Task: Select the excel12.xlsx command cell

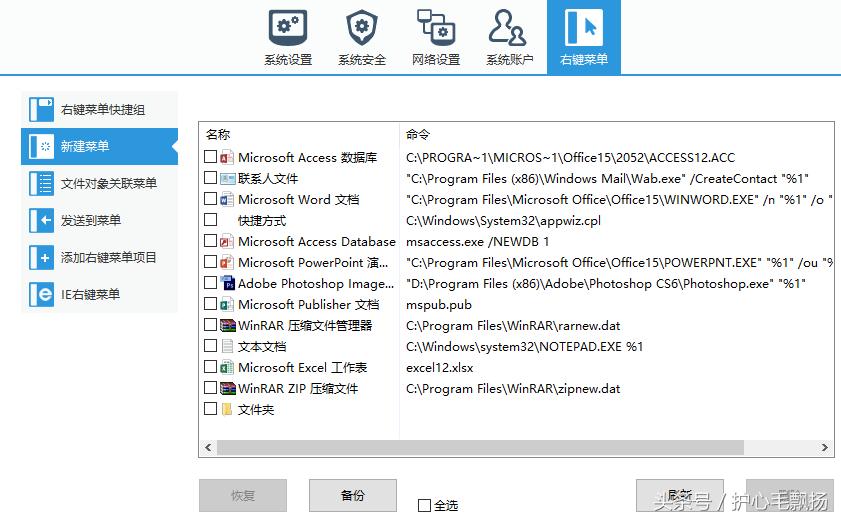Action: point(440,368)
